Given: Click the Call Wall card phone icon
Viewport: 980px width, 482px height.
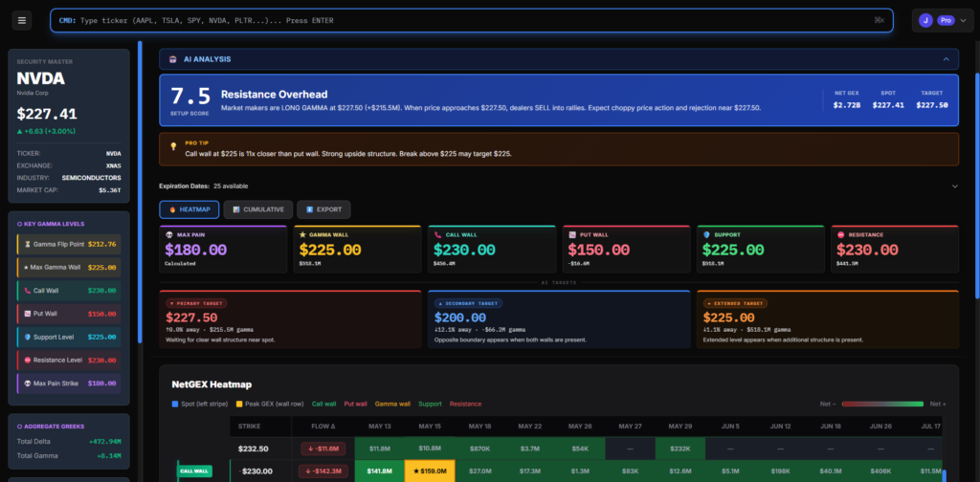Looking at the screenshot, I should point(436,234).
